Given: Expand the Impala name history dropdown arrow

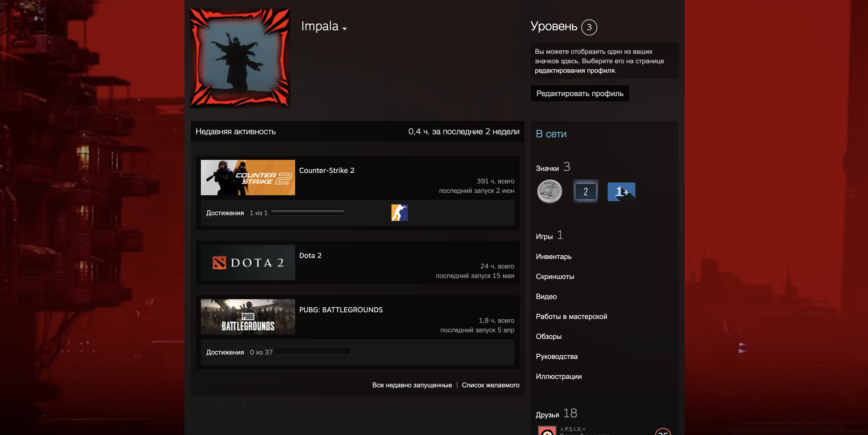Looking at the screenshot, I should pos(344,29).
